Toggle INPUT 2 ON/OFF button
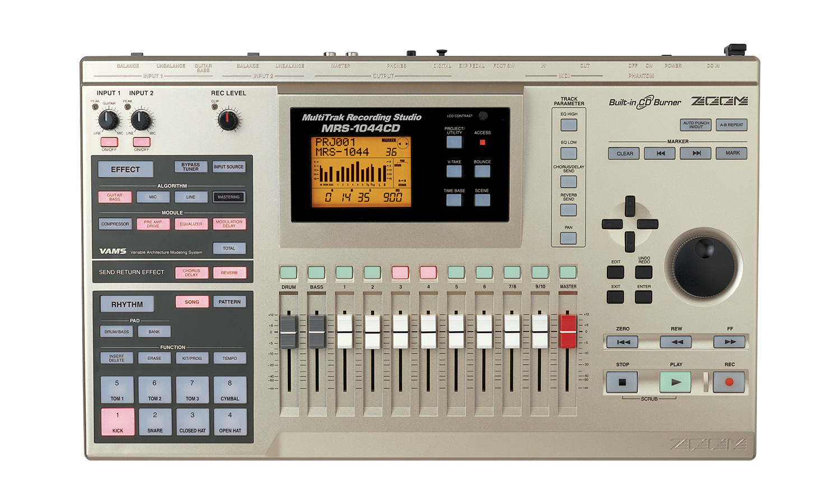The image size is (840, 504). click(x=142, y=142)
